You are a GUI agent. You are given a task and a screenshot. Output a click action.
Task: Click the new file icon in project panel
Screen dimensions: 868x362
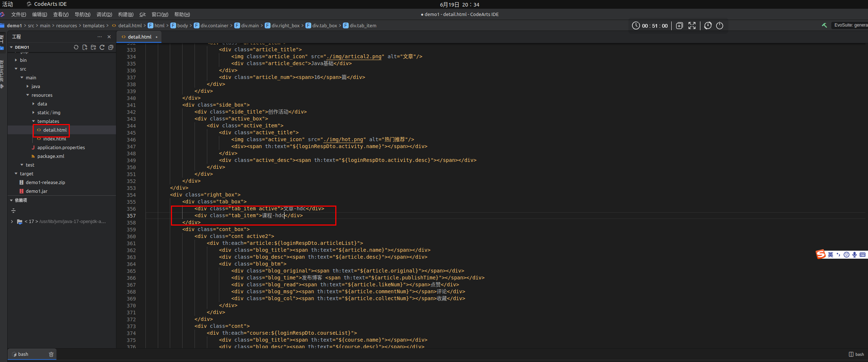pos(85,47)
